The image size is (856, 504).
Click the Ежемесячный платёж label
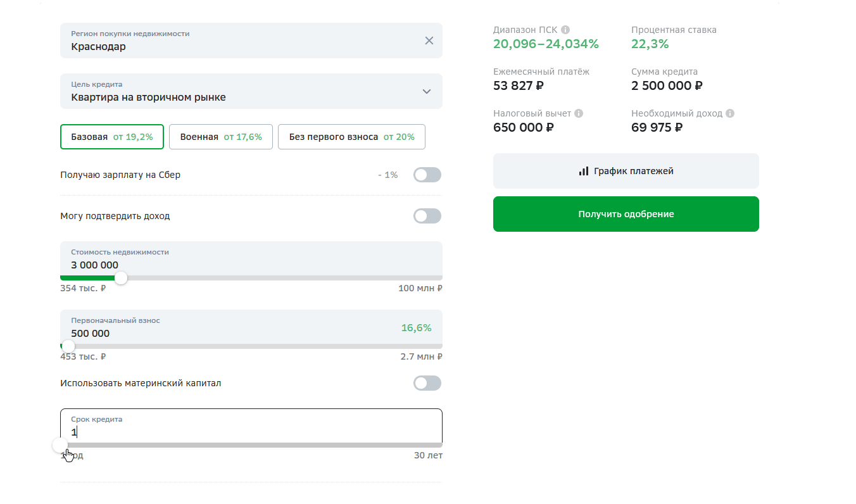[x=541, y=72]
